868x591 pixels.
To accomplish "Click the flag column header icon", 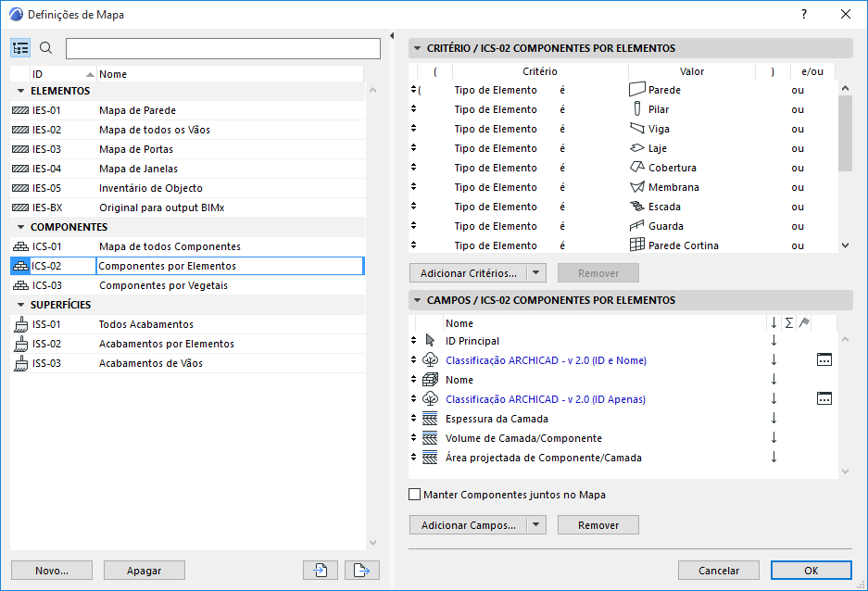I will point(804,323).
